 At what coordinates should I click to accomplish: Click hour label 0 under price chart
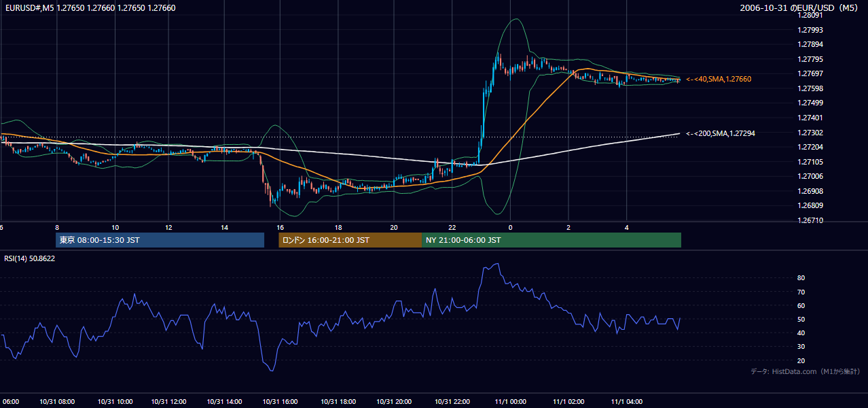[x=510, y=227]
